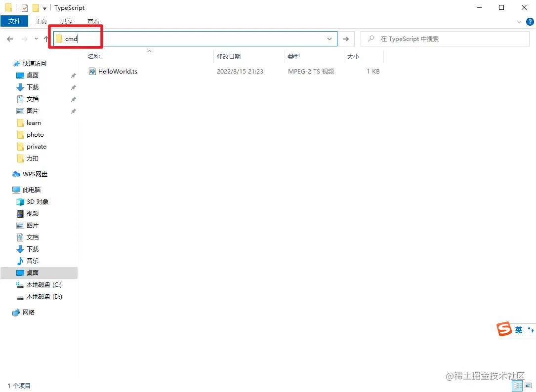Open 网络 in navigation pane

click(28, 313)
